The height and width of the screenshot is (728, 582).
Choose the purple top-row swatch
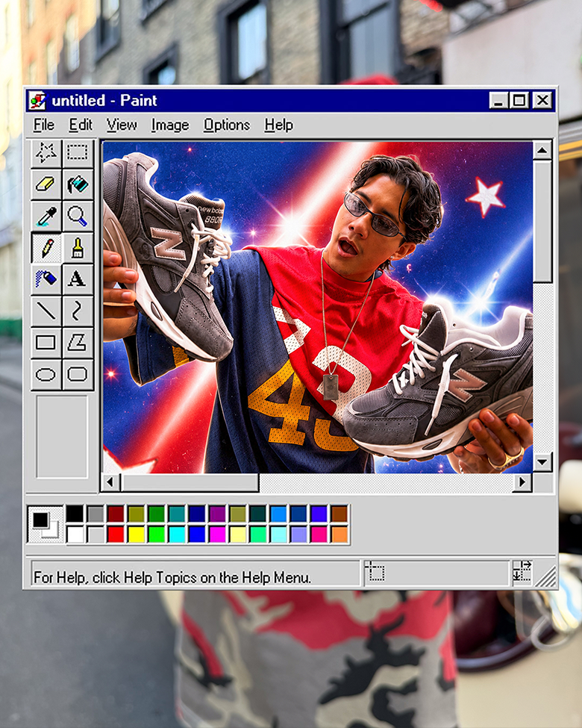217,514
